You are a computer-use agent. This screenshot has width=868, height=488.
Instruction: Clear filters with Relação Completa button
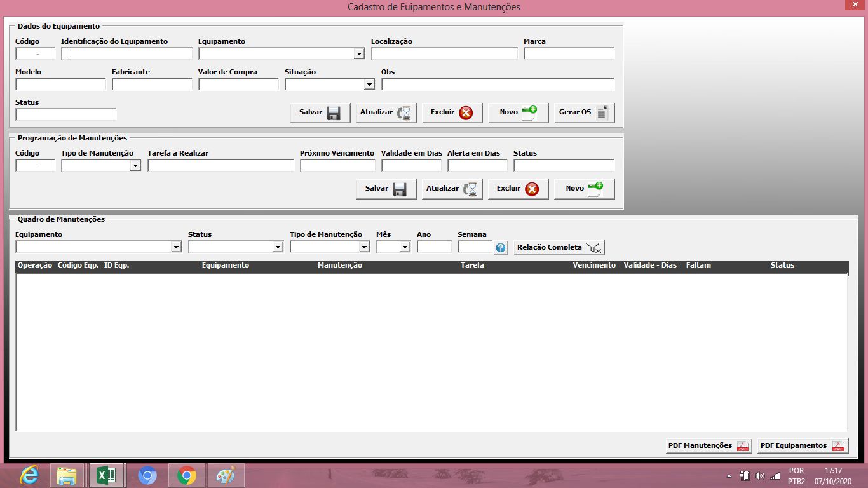tap(559, 247)
